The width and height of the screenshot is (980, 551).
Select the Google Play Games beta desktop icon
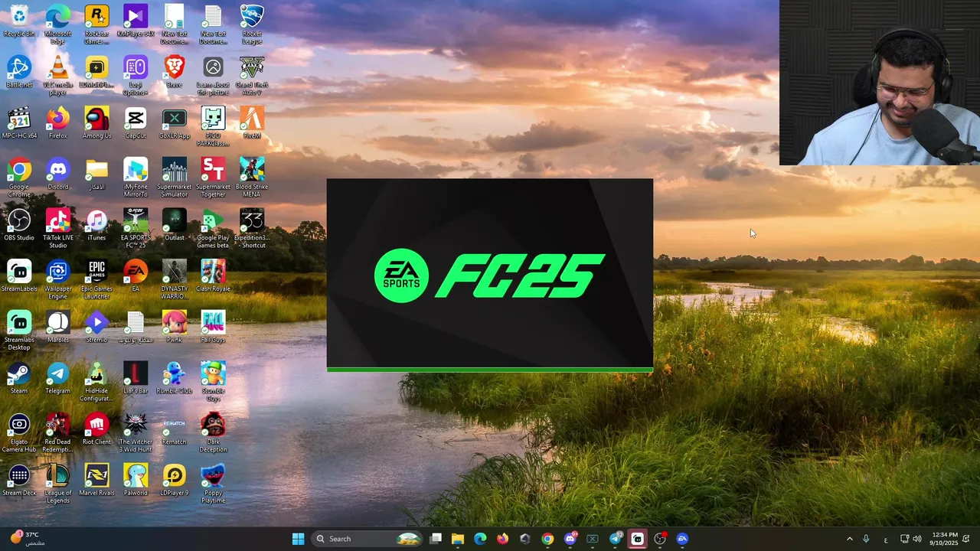click(x=213, y=228)
